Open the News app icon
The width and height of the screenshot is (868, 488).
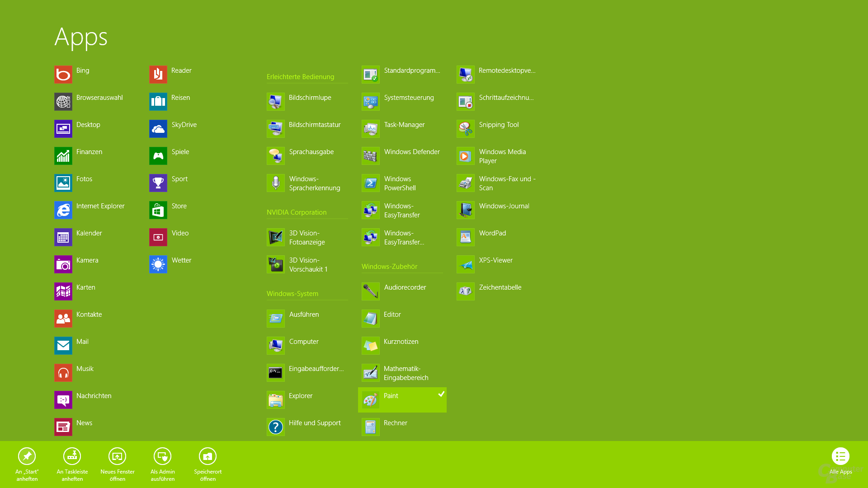63,427
